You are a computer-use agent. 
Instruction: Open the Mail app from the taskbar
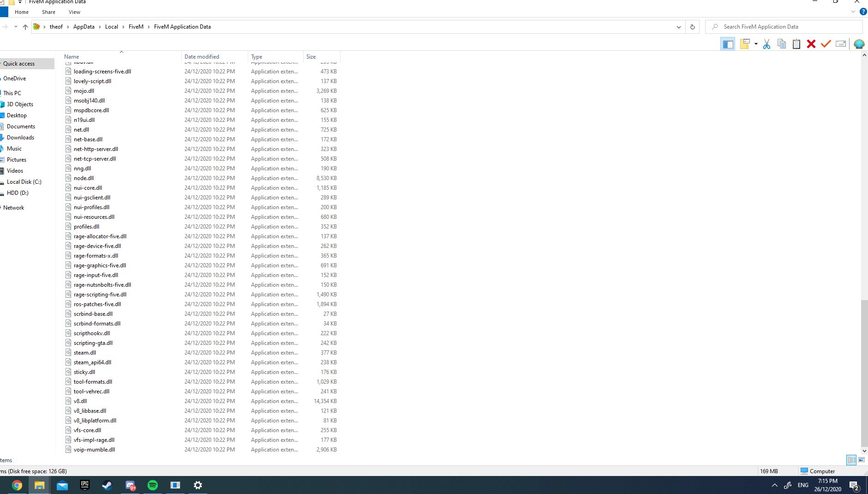tap(62, 485)
